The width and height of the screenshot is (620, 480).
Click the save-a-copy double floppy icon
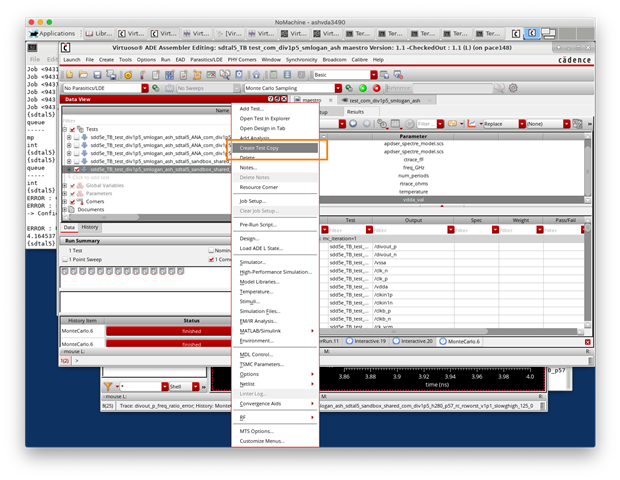[x=111, y=75]
